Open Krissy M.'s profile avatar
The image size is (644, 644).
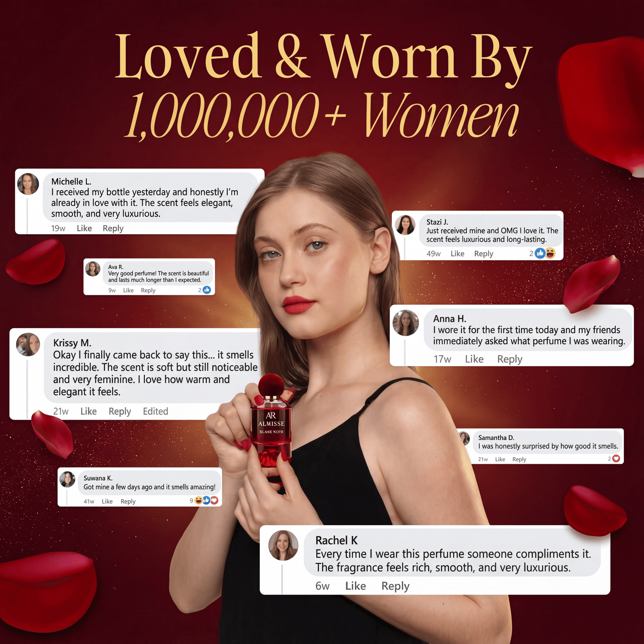28,344
